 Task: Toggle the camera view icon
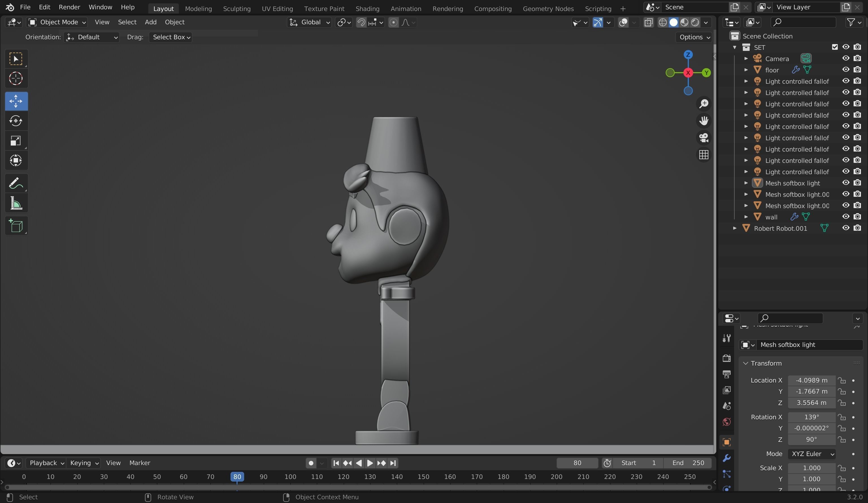tap(704, 138)
